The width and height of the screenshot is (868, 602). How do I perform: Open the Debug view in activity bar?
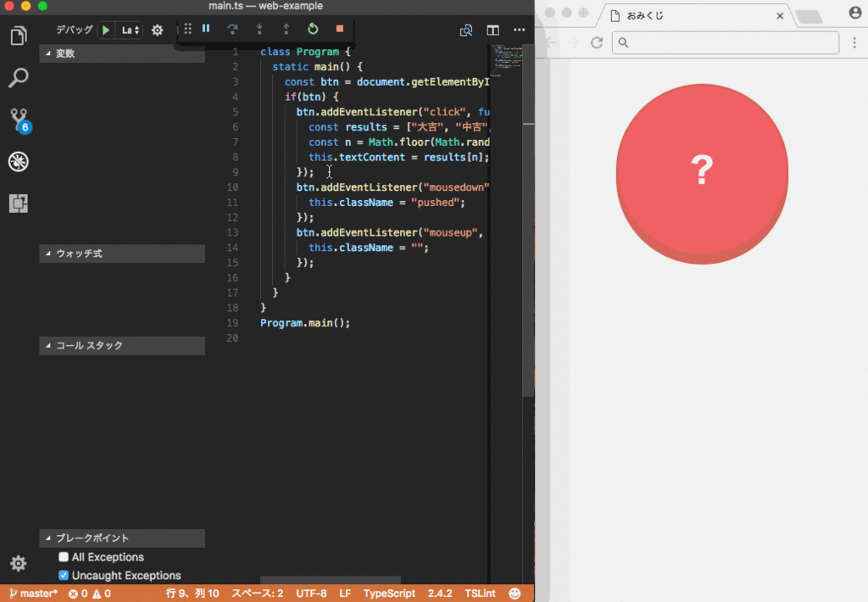(19, 162)
